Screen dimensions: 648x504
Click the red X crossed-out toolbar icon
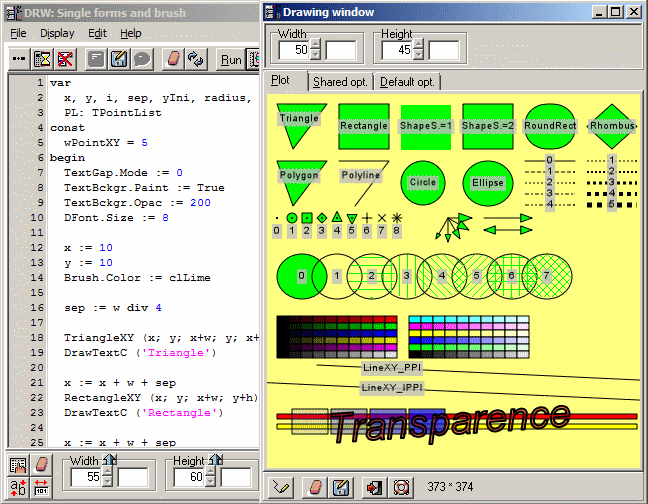[66, 59]
